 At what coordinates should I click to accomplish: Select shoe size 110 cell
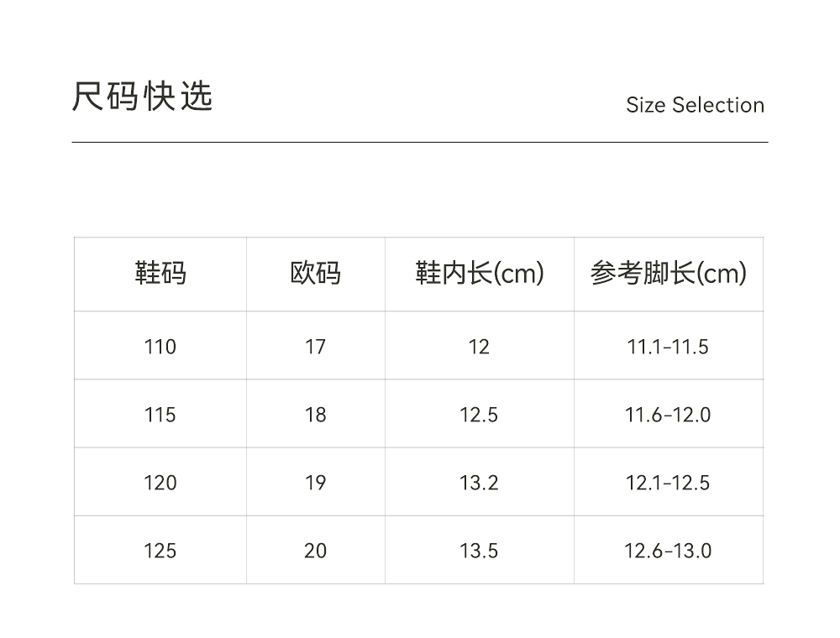(x=160, y=347)
